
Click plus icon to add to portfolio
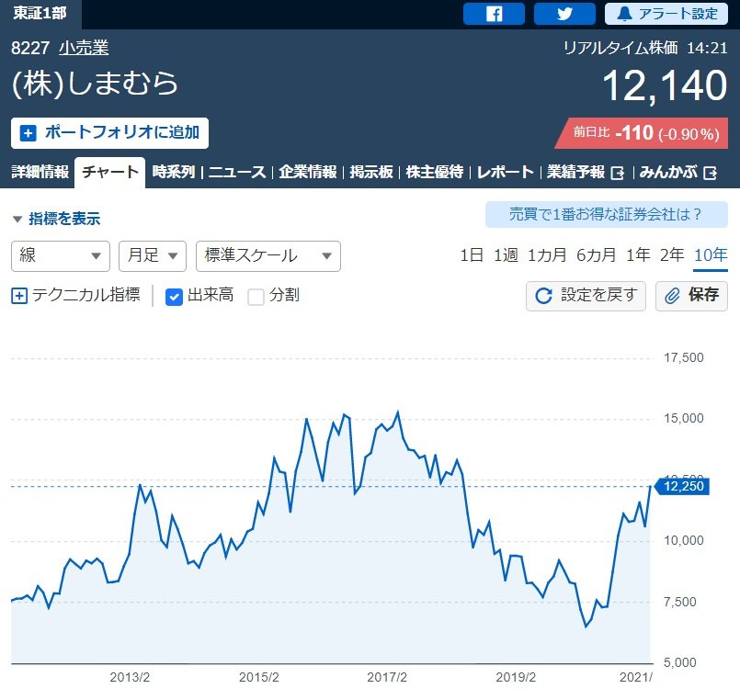[x=28, y=133]
